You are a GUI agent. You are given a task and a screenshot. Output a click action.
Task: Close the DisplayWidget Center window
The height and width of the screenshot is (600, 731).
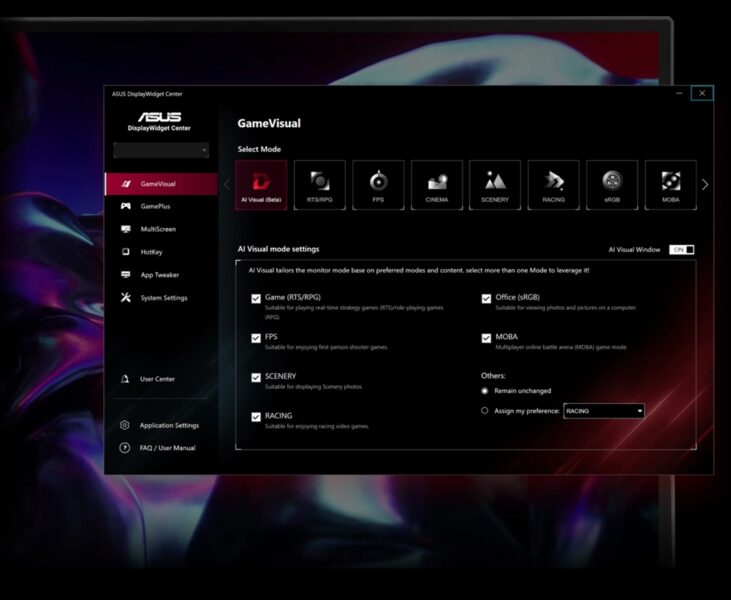point(702,93)
